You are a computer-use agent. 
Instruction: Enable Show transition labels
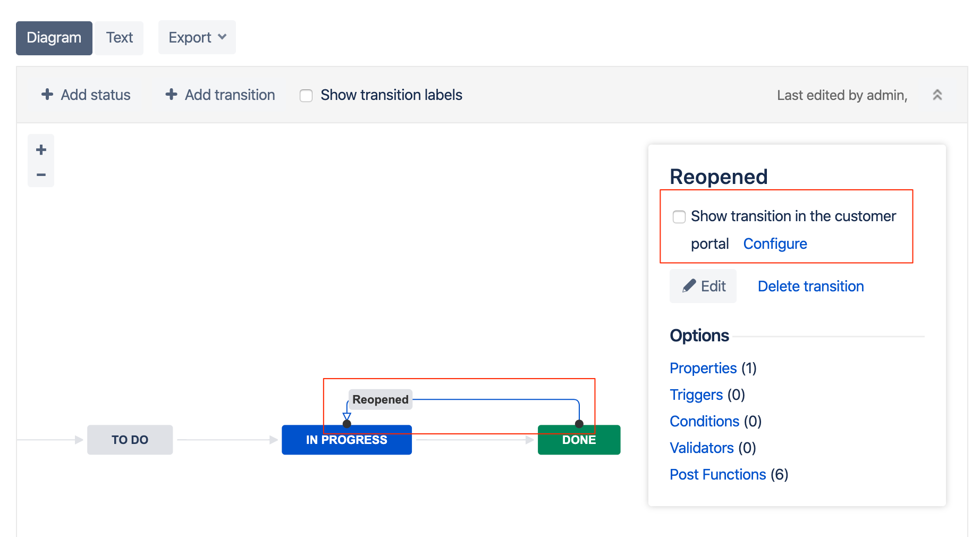pos(306,96)
